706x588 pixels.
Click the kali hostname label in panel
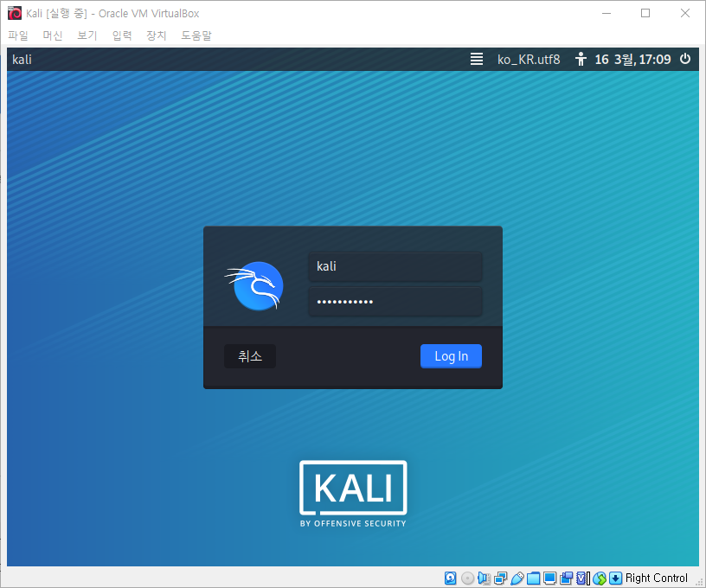point(22,60)
